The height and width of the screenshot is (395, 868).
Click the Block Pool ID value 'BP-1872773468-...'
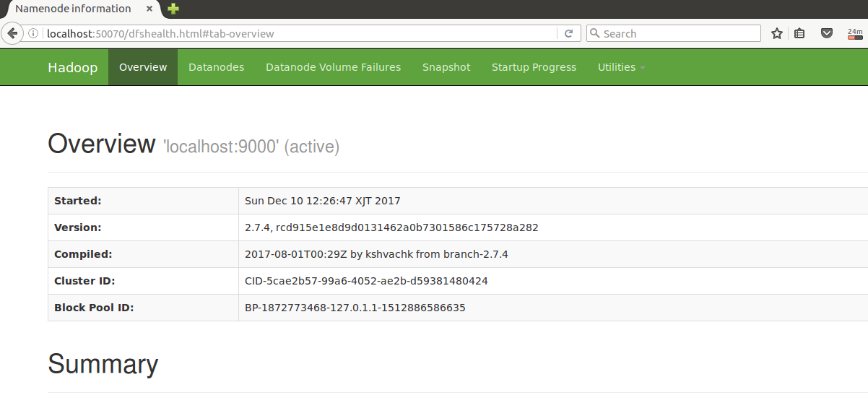355,308
